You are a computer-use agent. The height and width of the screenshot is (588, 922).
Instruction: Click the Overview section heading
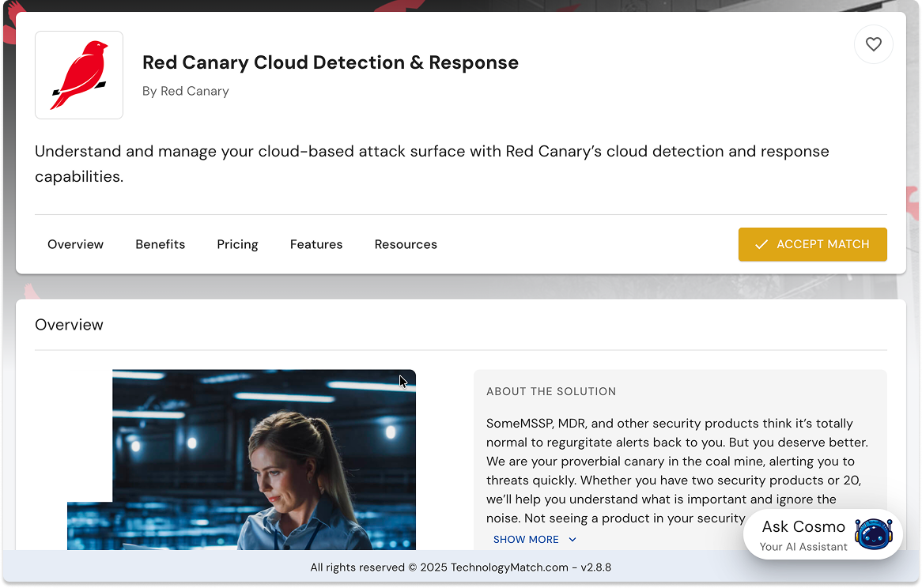tap(69, 325)
